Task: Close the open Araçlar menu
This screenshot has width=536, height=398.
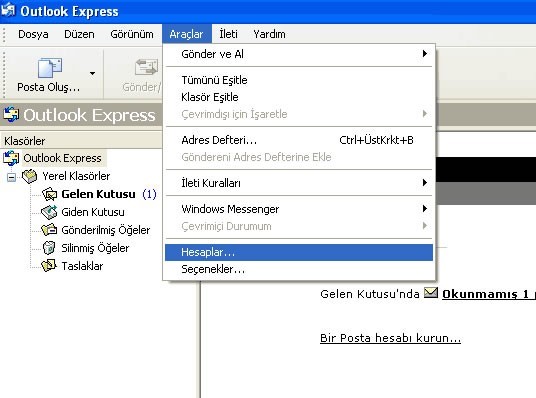Action: click(187, 34)
